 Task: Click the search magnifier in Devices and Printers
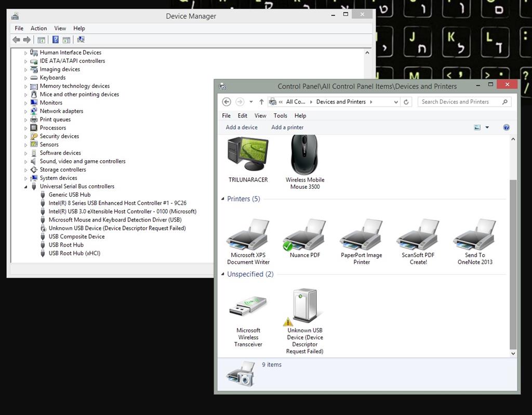coord(505,102)
